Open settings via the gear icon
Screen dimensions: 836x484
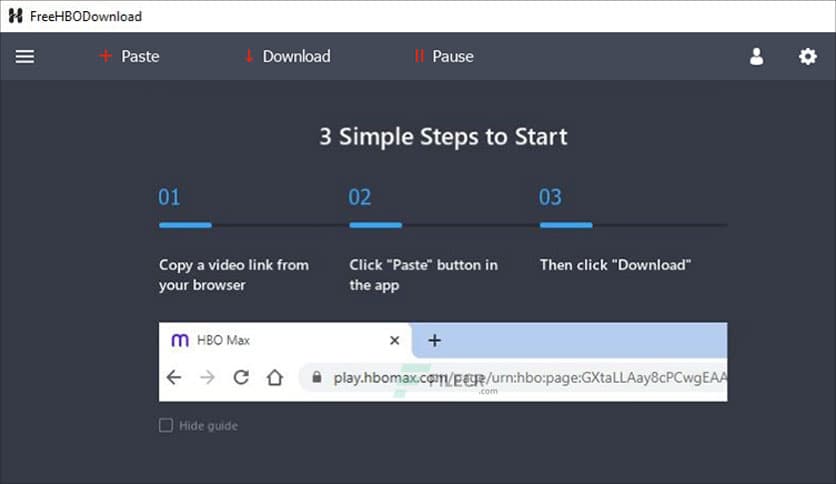pyautogui.click(x=808, y=57)
